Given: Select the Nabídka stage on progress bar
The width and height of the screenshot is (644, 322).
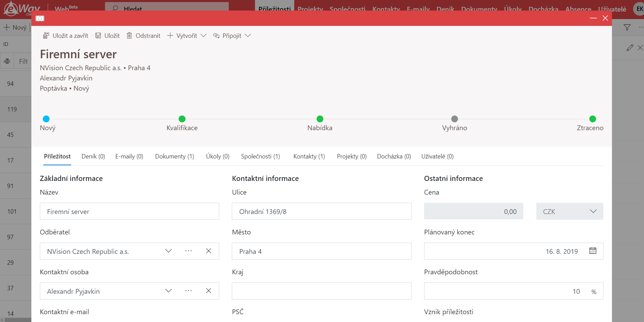Looking at the screenshot, I should point(319,119).
